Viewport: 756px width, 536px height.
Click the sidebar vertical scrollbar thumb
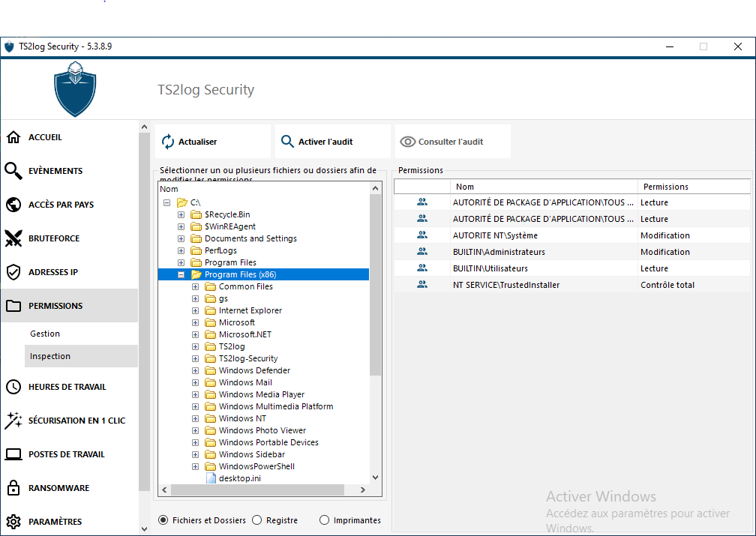pos(144,312)
